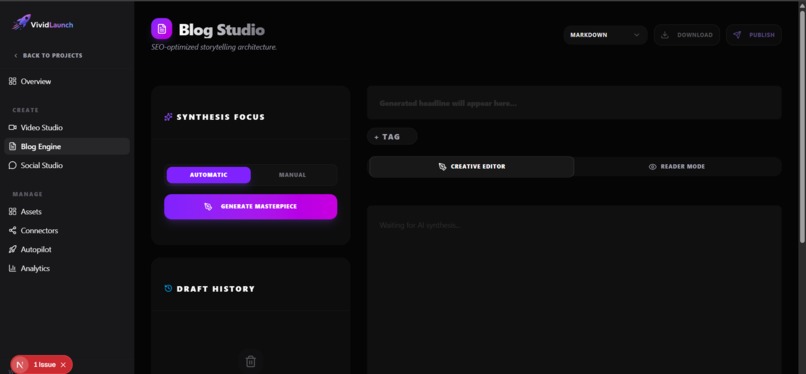Screen dimensions: 806x374
Task: Click the Synthesis Focus sparkle icon
Action: point(168,117)
